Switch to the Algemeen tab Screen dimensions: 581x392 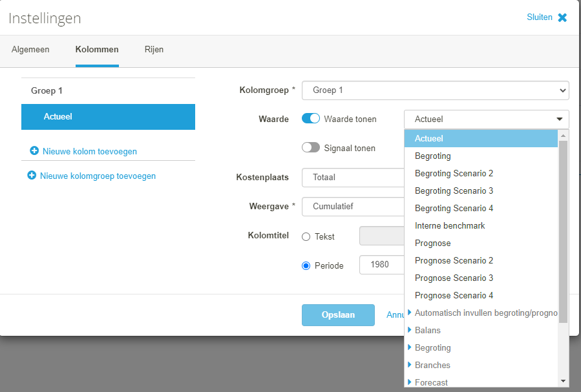coord(30,50)
